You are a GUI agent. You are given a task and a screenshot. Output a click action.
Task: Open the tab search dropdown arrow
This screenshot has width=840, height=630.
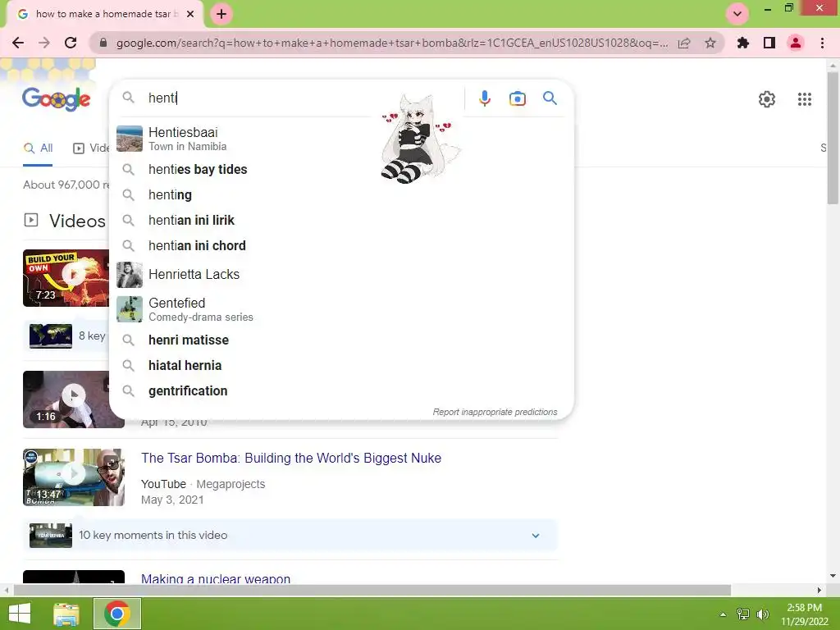(737, 14)
